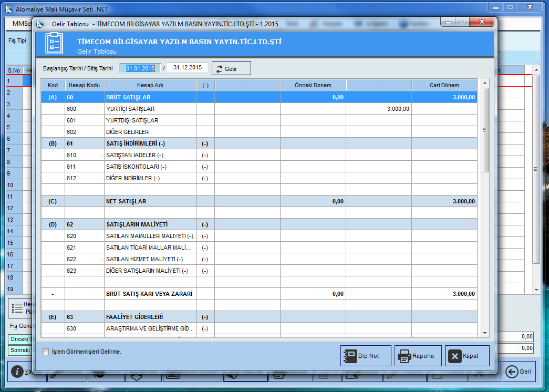The image size is (549, 392).
Task: Select SATILAN HİZMET MALİYETİ (-) row
Action: 259,259
